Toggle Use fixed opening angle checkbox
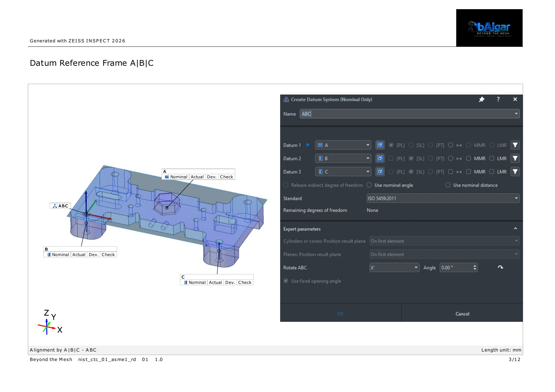This screenshot has width=555, height=392. (286, 281)
